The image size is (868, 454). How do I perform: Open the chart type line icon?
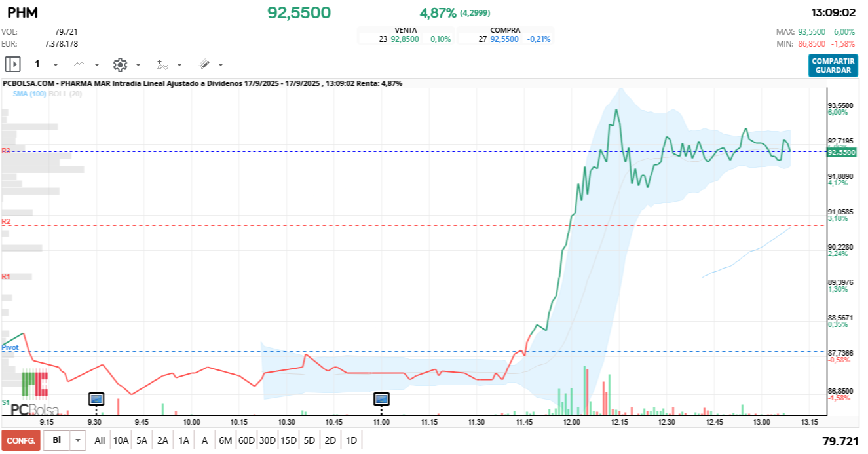click(x=79, y=64)
